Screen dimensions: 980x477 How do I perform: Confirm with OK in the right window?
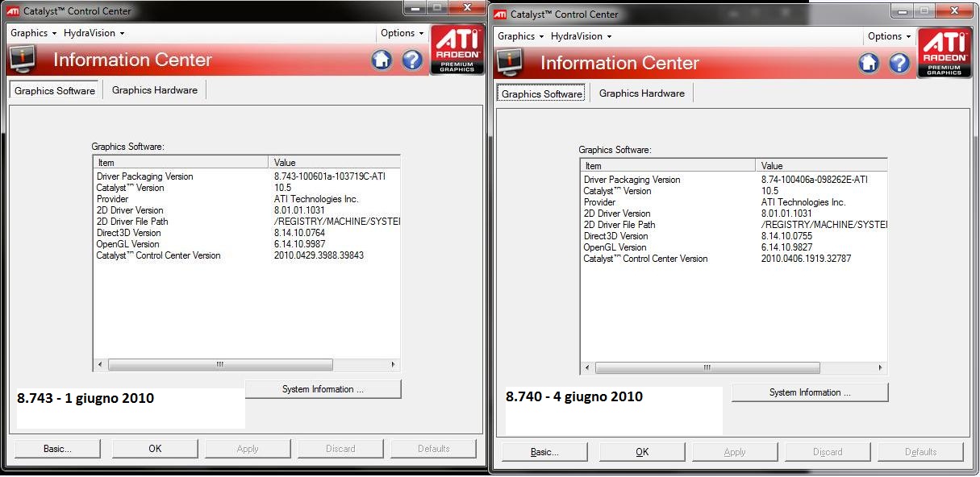[x=642, y=452]
